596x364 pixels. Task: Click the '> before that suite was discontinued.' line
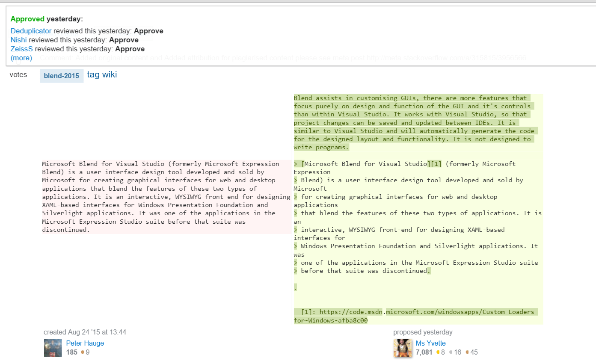[x=362, y=271]
